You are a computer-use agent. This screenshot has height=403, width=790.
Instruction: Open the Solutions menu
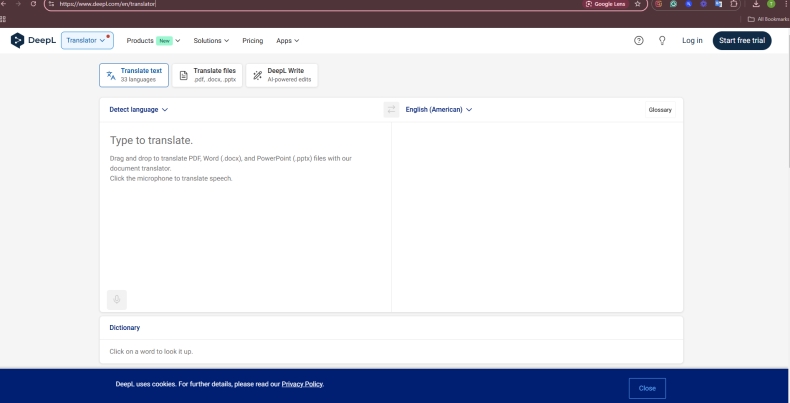(211, 40)
